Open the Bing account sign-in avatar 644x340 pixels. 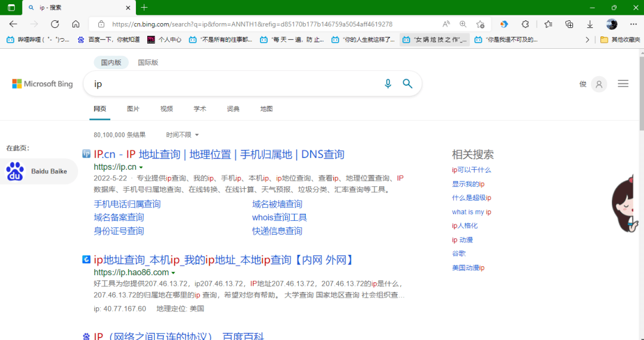coord(599,84)
